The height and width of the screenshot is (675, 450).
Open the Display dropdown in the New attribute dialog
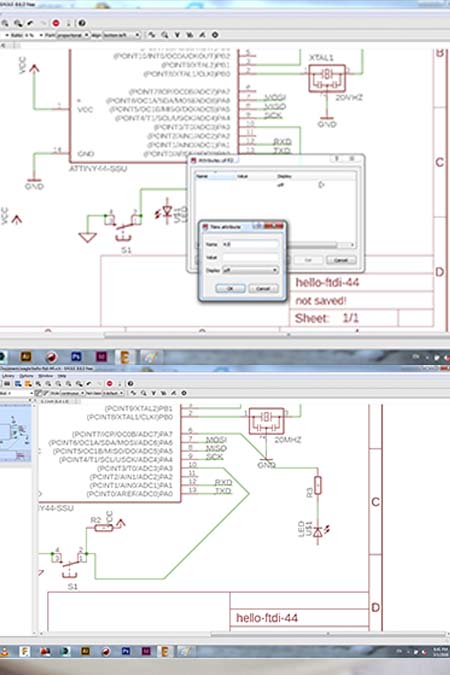pyautogui.click(x=250, y=270)
